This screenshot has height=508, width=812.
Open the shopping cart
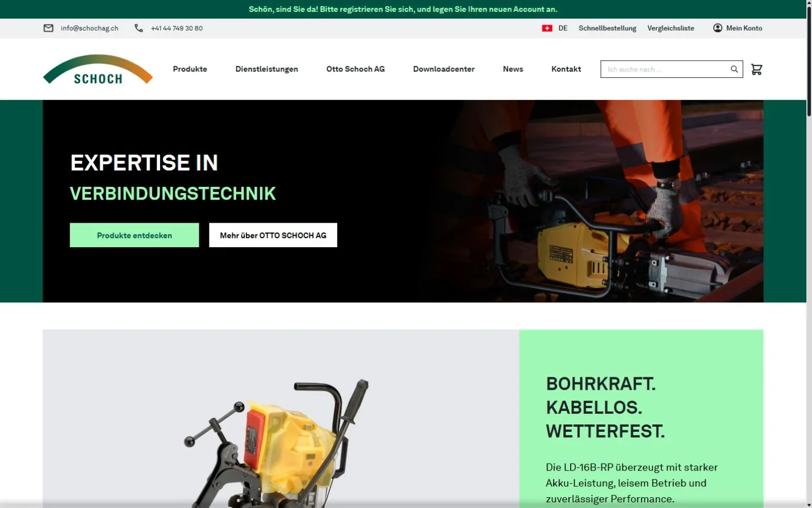[x=756, y=69]
